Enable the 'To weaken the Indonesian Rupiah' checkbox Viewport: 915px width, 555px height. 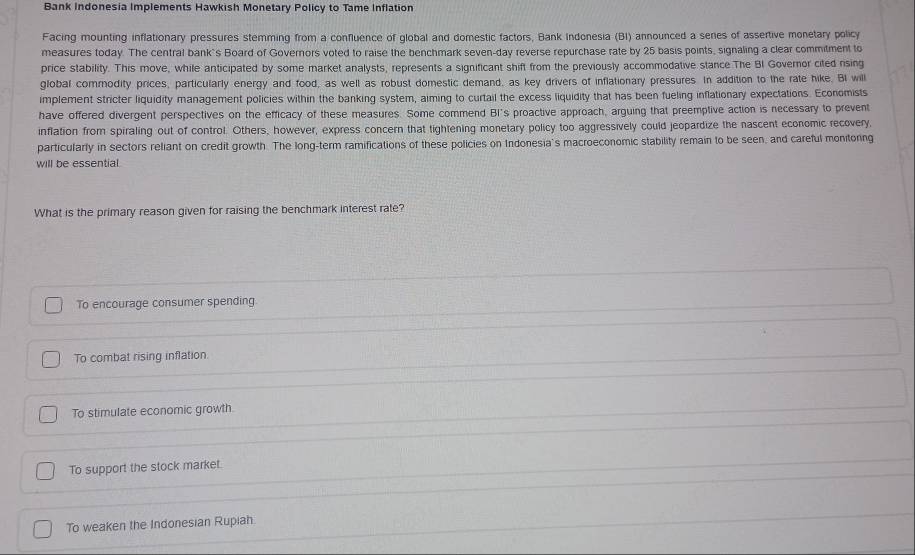point(42,529)
